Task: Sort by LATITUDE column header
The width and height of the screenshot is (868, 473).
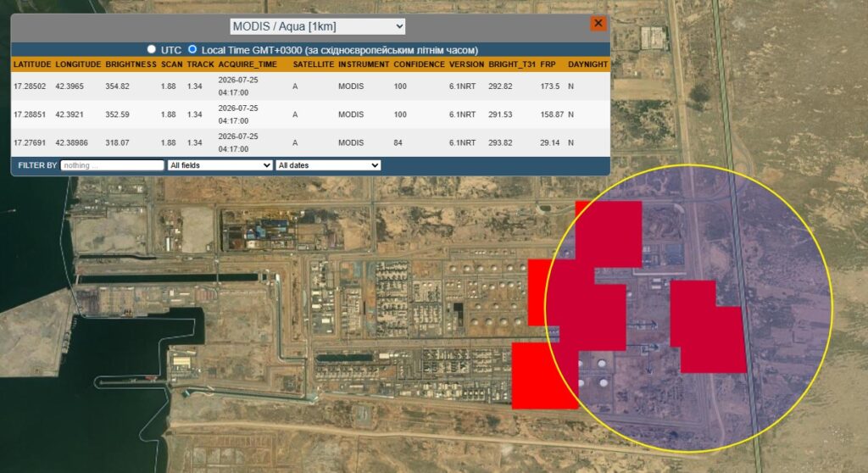Action: 32,64
